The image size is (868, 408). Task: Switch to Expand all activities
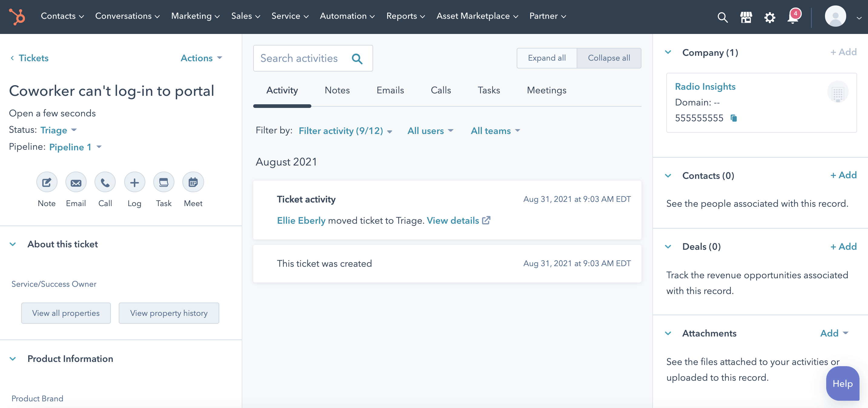[x=547, y=58]
